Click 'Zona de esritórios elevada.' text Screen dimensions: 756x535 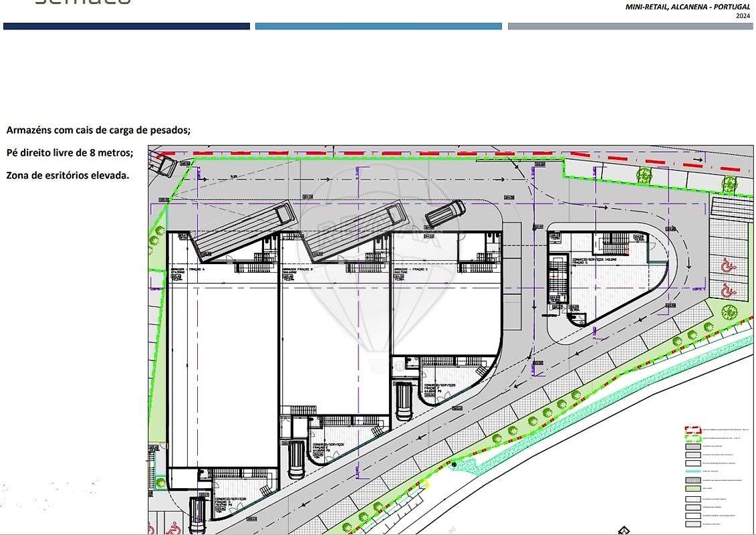pyautogui.click(x=68, y=176)
